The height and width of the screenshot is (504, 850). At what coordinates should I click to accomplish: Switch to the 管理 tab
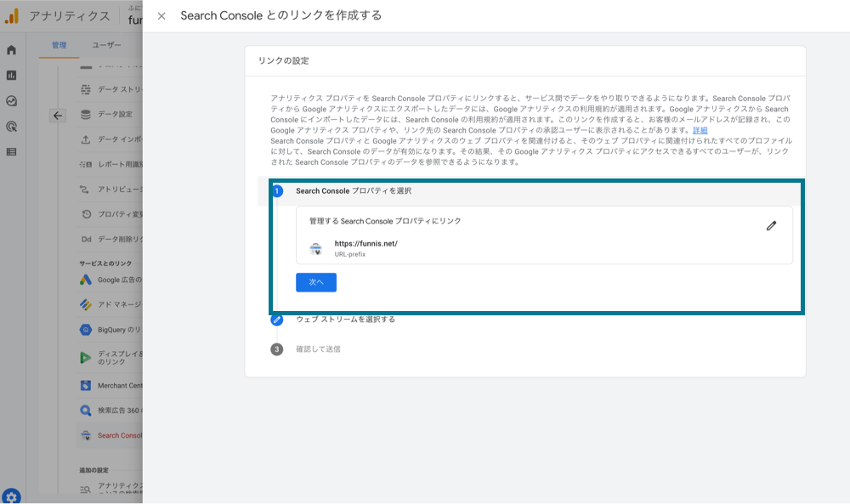(x=59, y=45)
